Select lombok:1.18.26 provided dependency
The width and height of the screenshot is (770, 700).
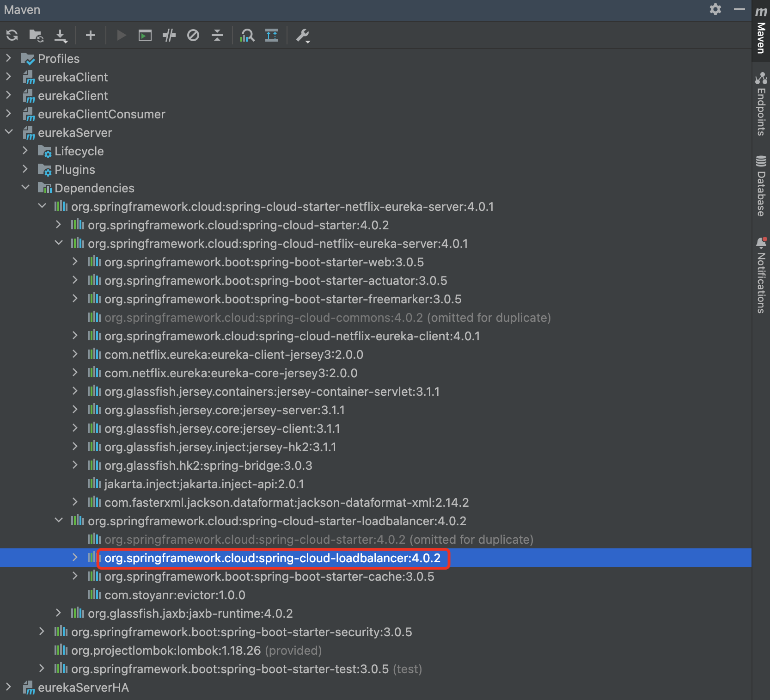tap(376, 650)
